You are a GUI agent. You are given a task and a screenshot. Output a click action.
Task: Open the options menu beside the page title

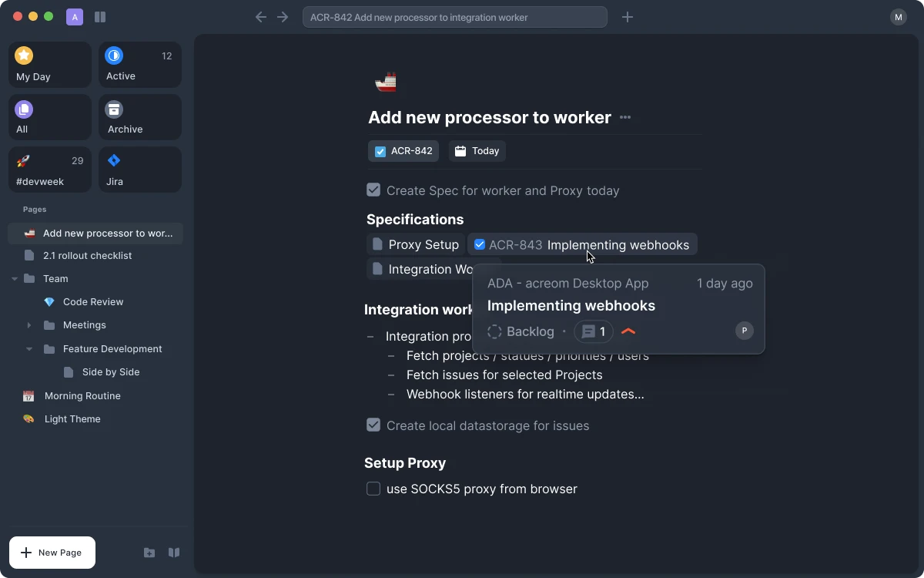(624, 117)
